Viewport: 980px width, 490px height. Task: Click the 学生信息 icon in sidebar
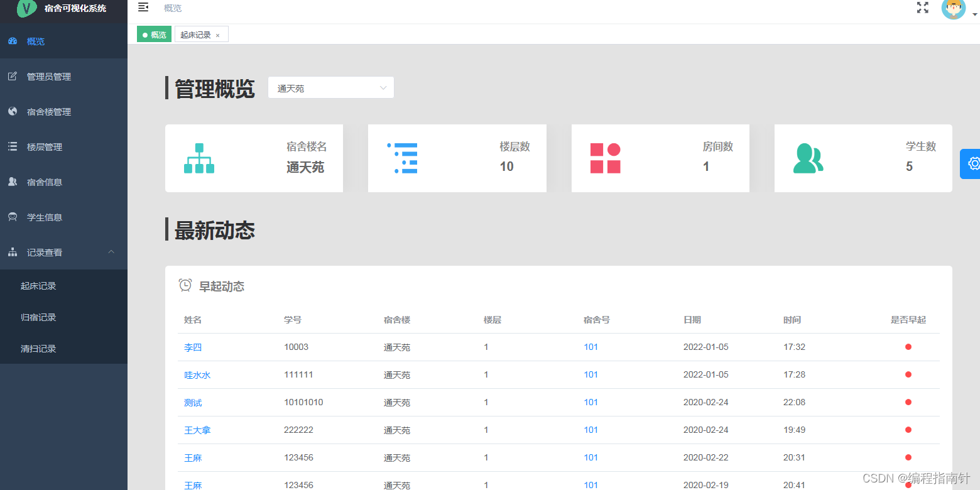click(13, 217)
